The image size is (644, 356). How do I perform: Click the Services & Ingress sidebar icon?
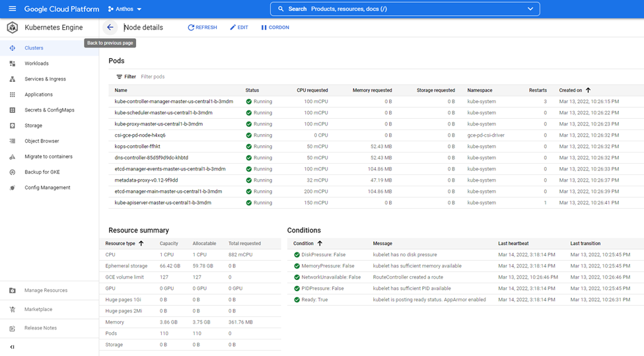[x=12, y=79]
